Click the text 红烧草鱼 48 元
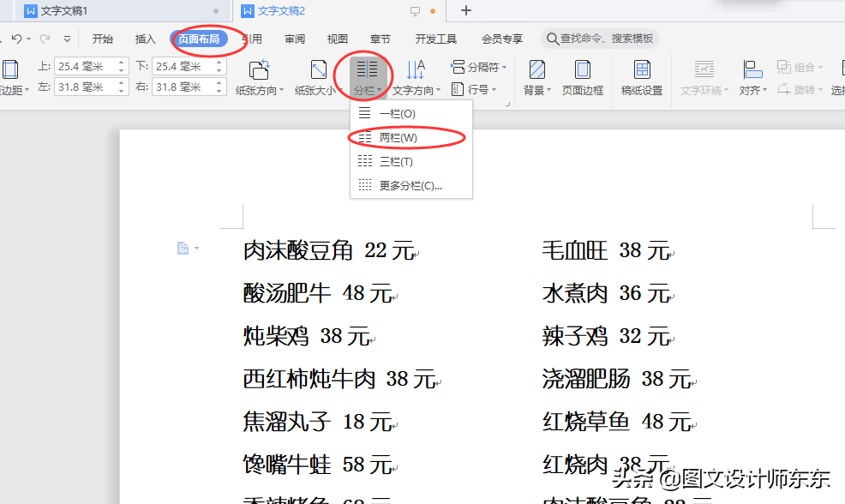Image resolution: width=845 pixels, height=504 pixels. pos(618,422)
